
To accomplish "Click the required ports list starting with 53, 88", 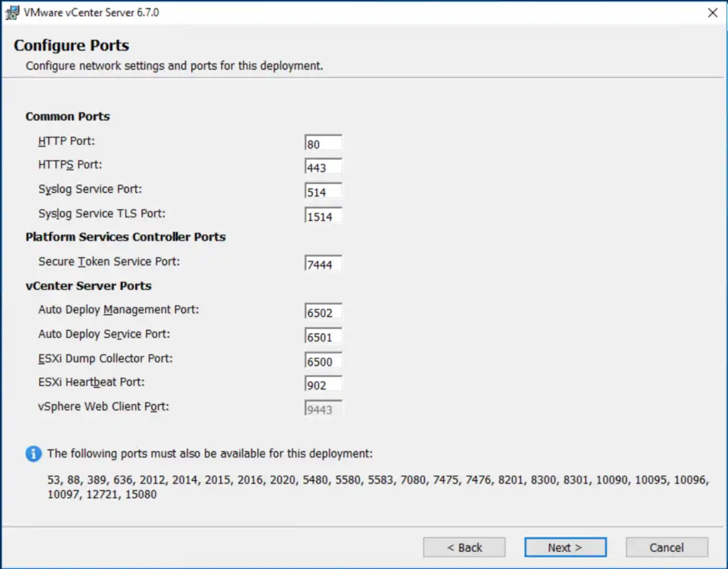I will point(378,486).
